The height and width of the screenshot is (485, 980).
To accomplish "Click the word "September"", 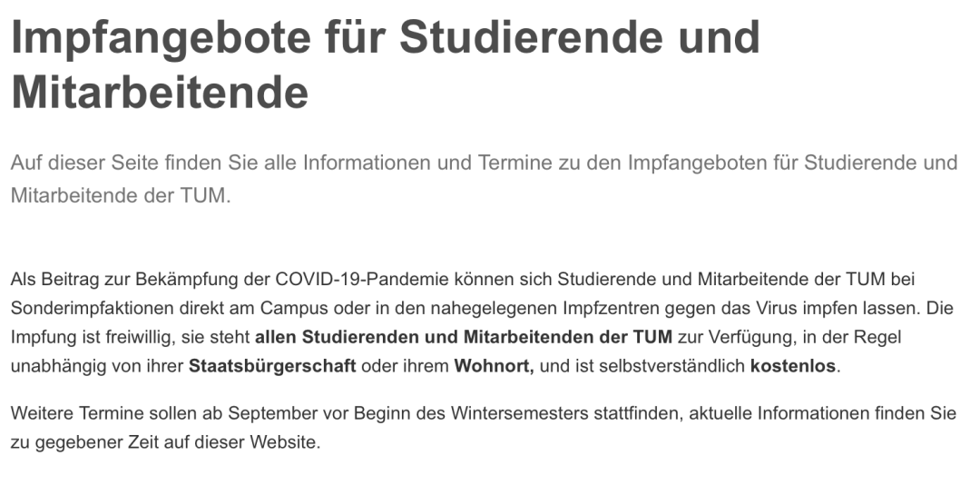I will click(x=266, y=414).
